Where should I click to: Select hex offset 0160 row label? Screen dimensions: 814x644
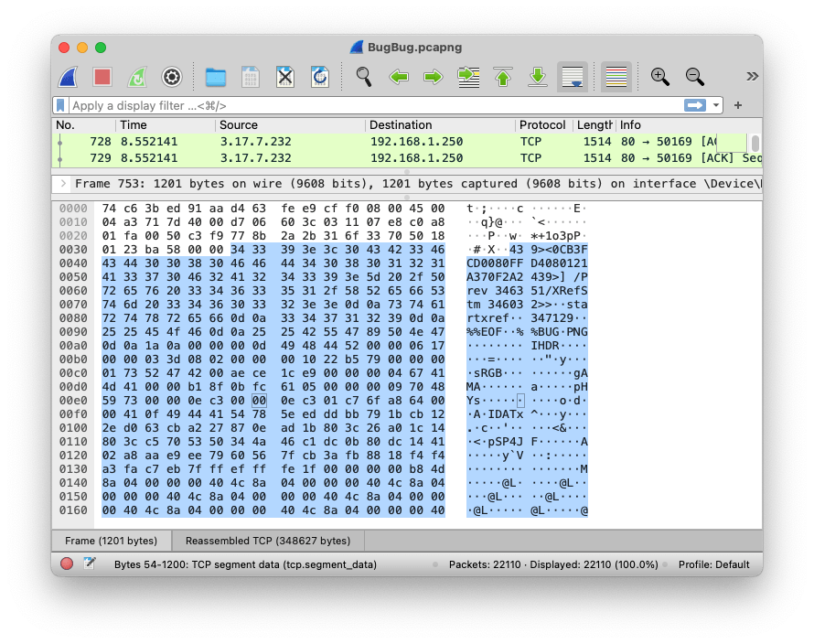(73, 510)
